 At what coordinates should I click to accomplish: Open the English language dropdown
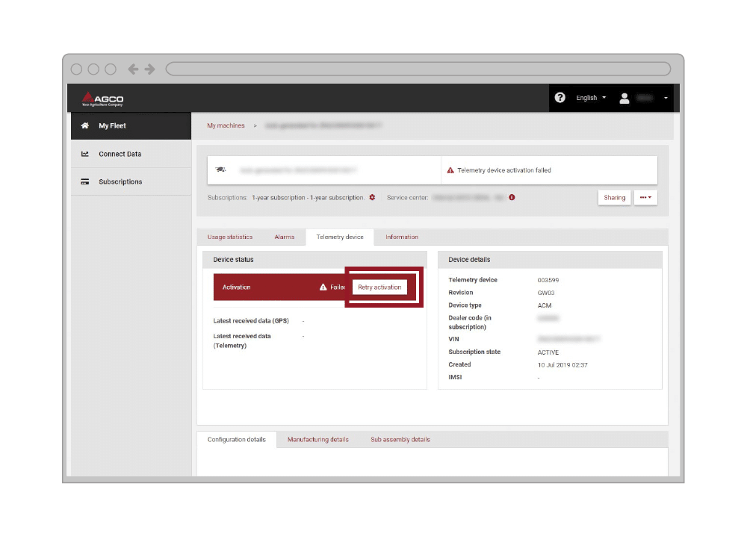tap(591, 98)
